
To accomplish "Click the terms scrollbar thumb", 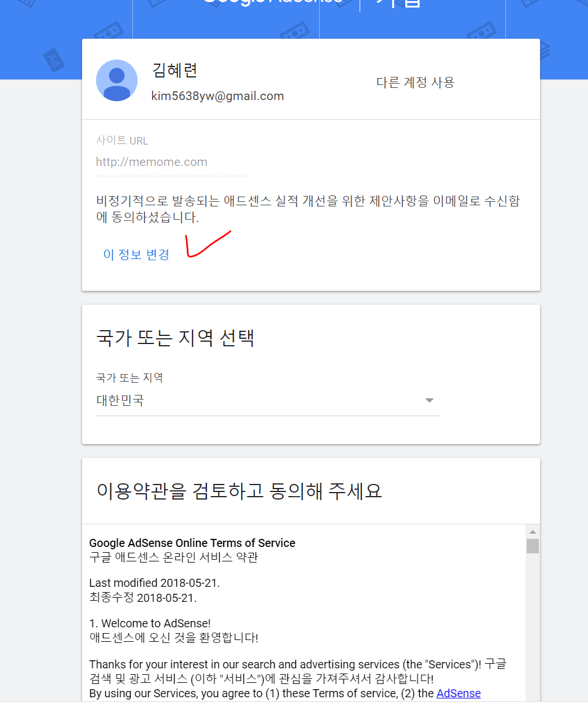I will click(x=532, y=546).
